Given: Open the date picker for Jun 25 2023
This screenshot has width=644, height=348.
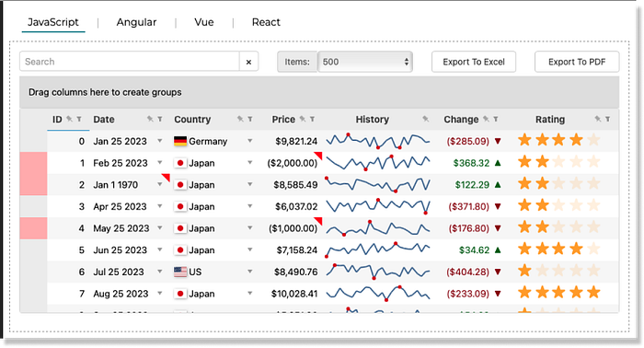Looking at the screenshot, I should (160, 249).
